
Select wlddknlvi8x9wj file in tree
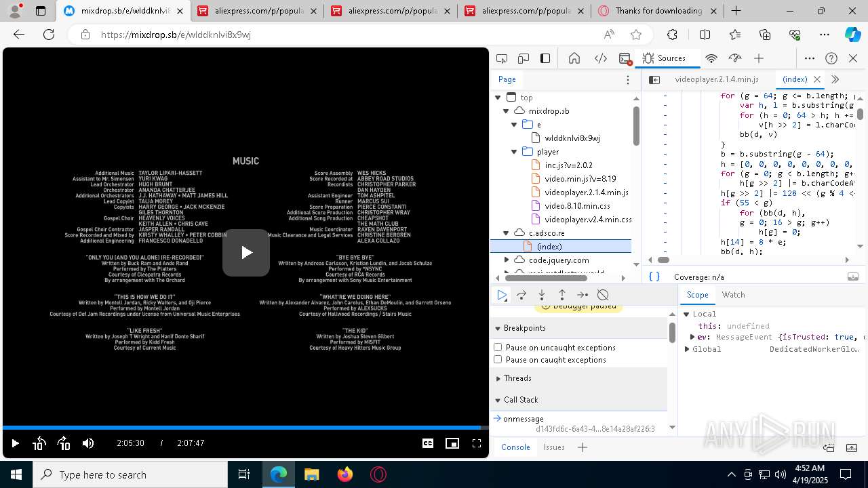572,138
